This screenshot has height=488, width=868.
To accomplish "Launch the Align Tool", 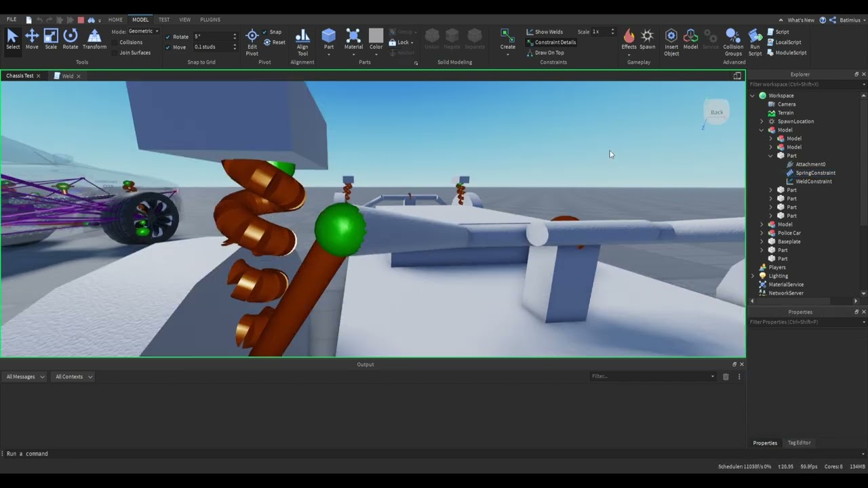I will pyautogui.click(x=302, y=42).
